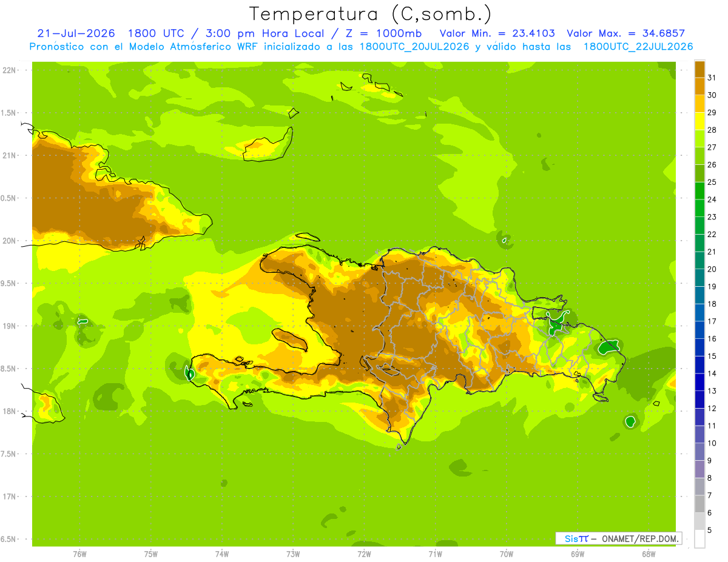Image resolution: width=728 pixels, height=562 pixels.
Task: Click the '19N' latitude axis label
Action: point(8,326)
